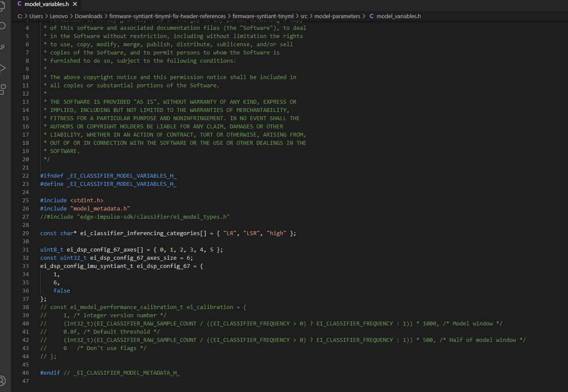Click the C file icon on the editor tab

(x=19, y=4)
